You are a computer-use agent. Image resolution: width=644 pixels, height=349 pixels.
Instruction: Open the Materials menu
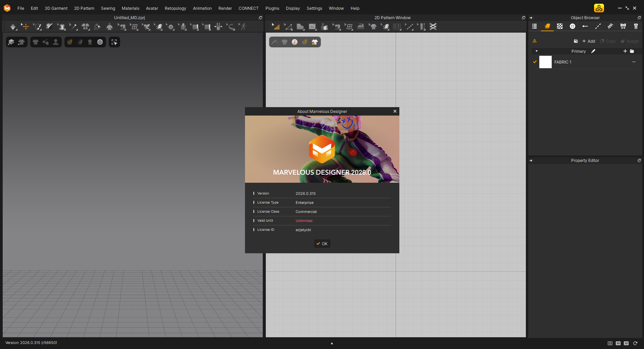[x=131, y=8]
